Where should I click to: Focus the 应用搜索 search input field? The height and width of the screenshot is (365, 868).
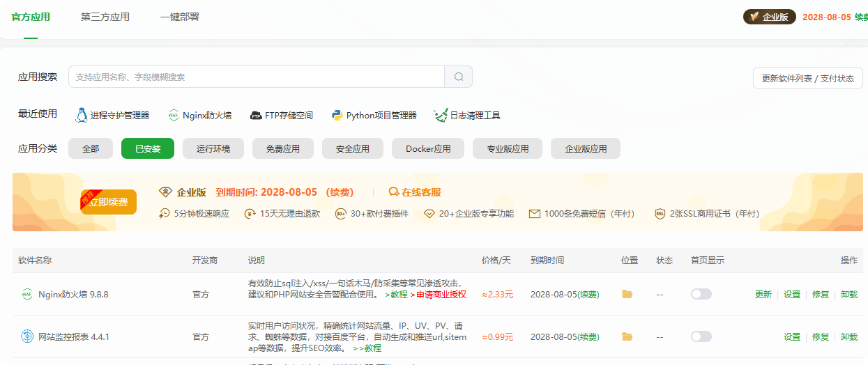257,77
